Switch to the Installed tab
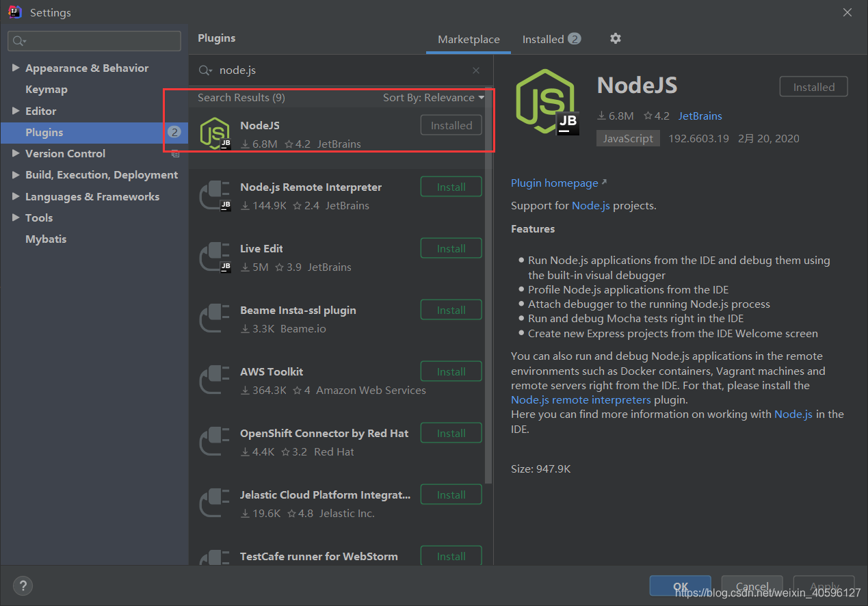This screenshot has width=868, height=606. [x=551, y=40]
